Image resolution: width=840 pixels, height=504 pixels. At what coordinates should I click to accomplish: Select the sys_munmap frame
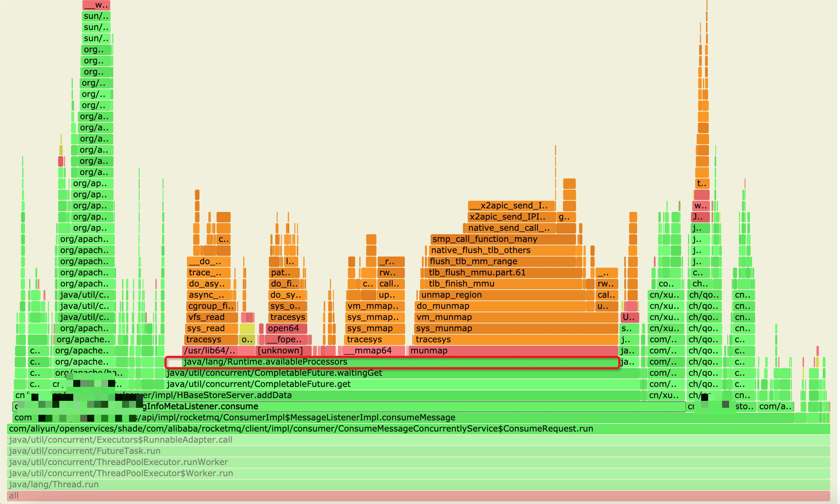pos(516,328)
